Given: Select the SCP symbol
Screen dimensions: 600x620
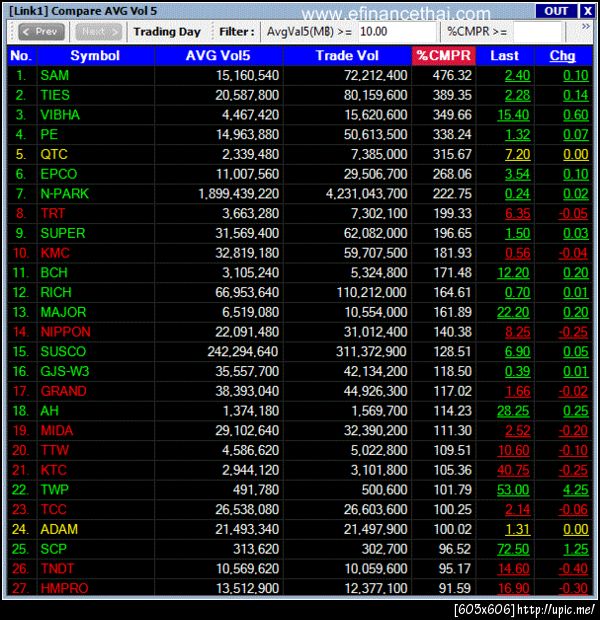Looking at the screenshot, I should click(x=53, y=549).
